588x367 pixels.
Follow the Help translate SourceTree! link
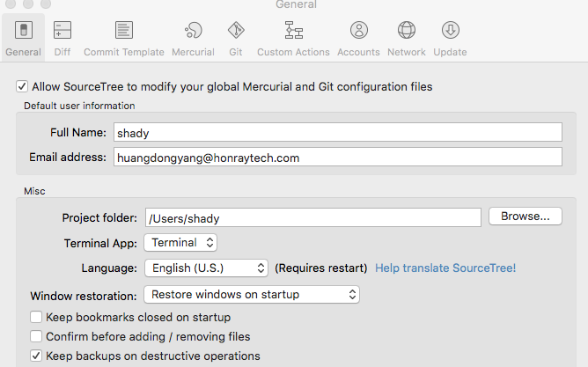445,268
